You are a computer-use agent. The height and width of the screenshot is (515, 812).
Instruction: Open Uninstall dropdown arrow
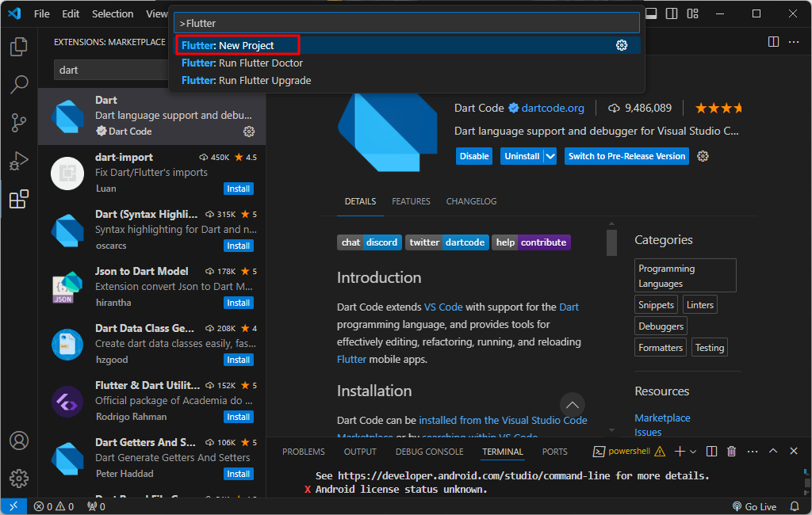pos(550,156)
